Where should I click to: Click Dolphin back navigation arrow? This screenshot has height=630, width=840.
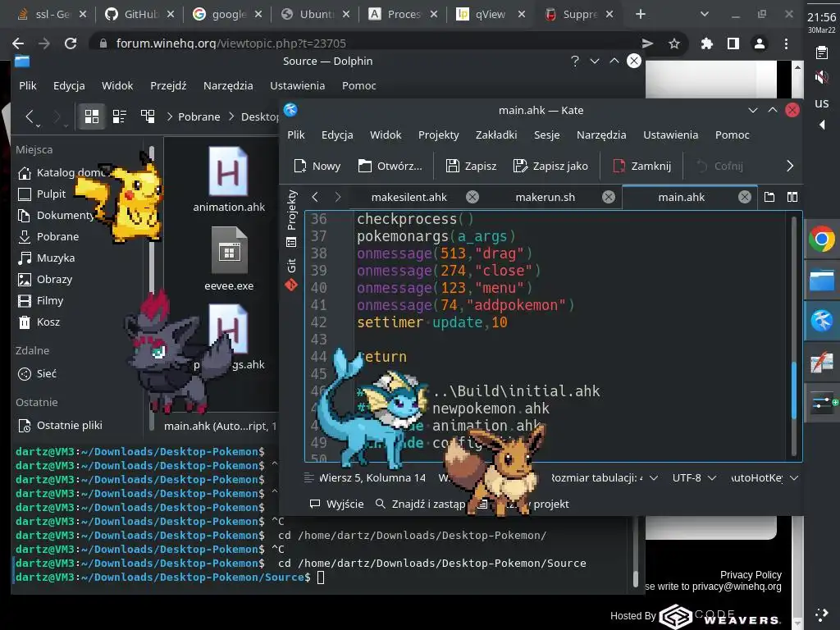[30, 116]
